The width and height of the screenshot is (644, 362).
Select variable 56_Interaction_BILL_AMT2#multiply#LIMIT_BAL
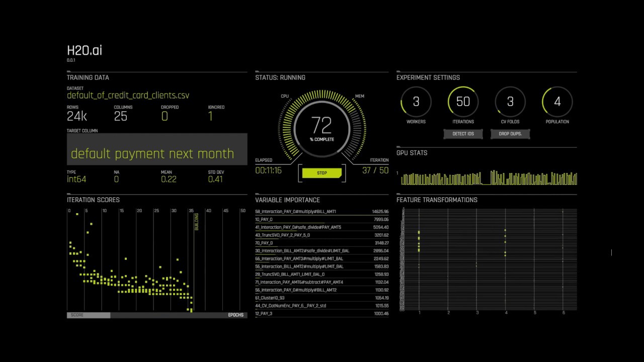coord(322,266)
